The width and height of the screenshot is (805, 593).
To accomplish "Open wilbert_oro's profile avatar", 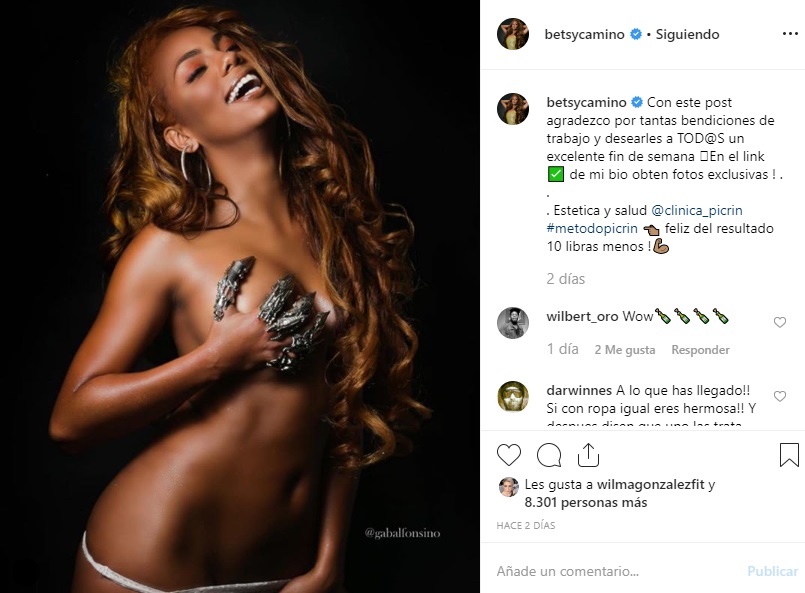I will coord(513,323).
